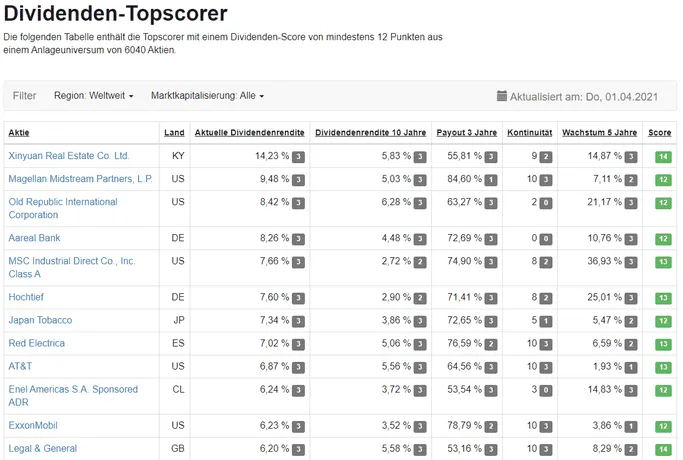The width and height of the screenshot is (683, 460).
Task: Click badge beside 1,93 % AT&T growth
Action: [x=631, y=368]
